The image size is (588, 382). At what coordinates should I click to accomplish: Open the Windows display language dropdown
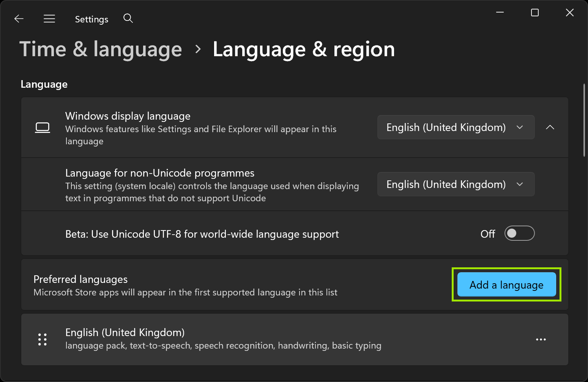(455, 127)
